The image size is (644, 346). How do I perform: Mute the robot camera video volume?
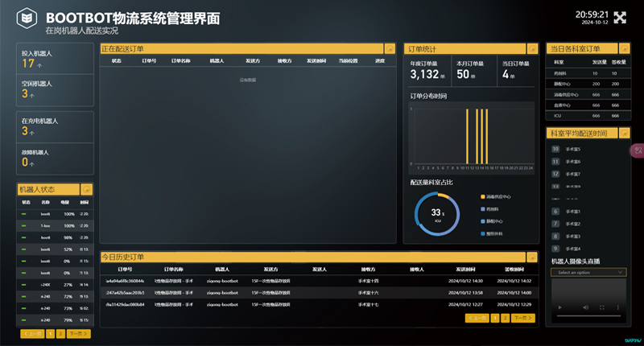(x=586, y=307)
